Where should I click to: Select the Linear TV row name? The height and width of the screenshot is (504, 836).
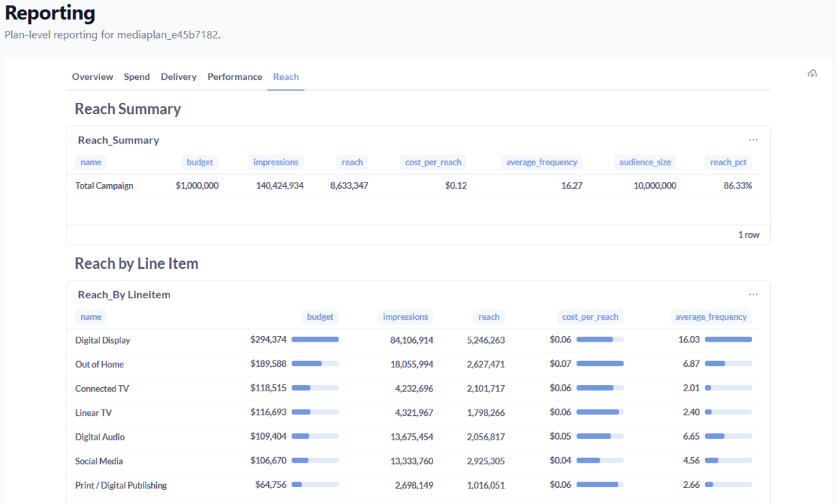point(93,412)
